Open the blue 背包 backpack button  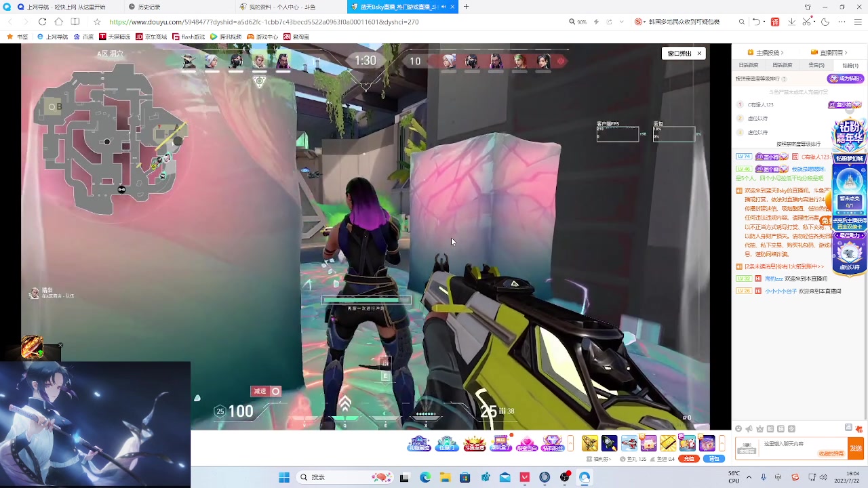coord(714,459)
